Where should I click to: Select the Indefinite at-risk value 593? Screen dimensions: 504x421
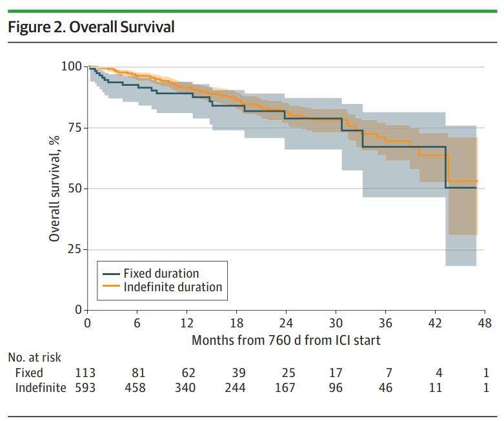(x=85, y=387)
